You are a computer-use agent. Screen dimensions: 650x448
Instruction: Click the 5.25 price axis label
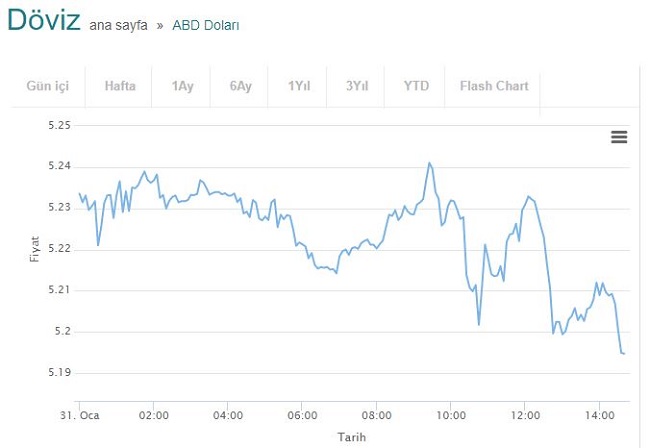pyautogui.click(x=60, y=125)
